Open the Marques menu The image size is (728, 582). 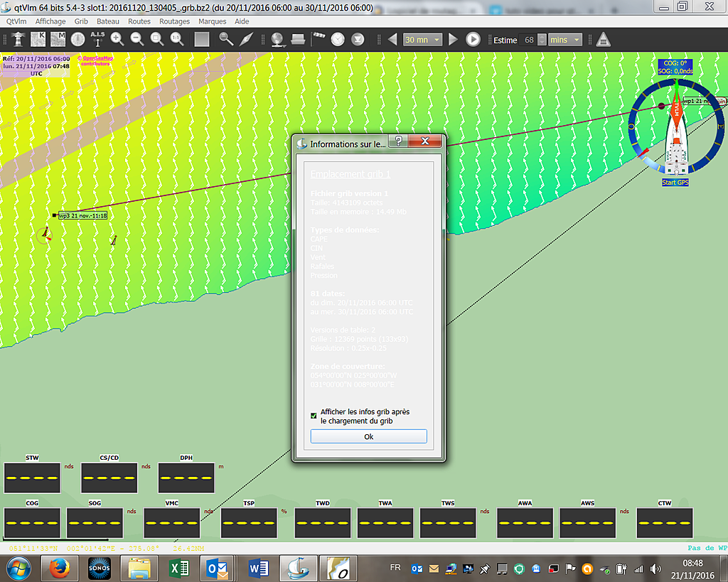tap(212, 21)
